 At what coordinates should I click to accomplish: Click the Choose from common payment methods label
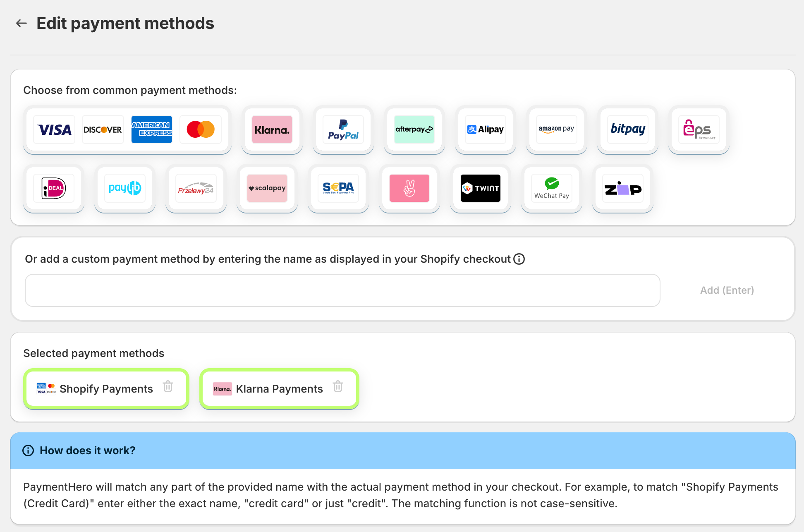coord(130,90)
